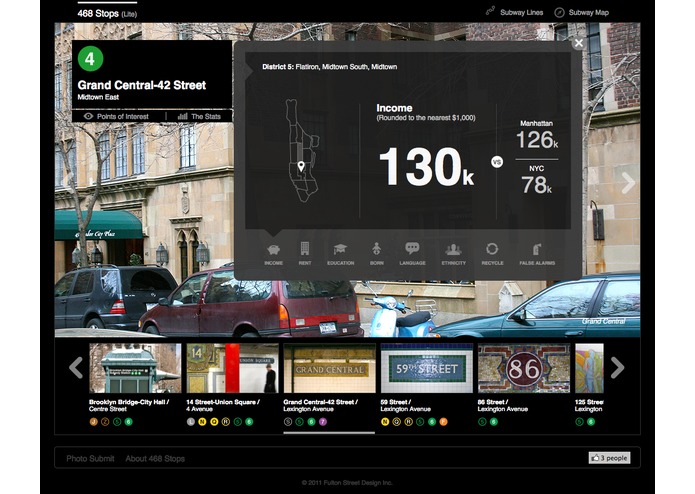This screenshot has height=494, width=695.
Task: Click the 3 people like button
Action: pyautogui.click(x=609, y=458)
